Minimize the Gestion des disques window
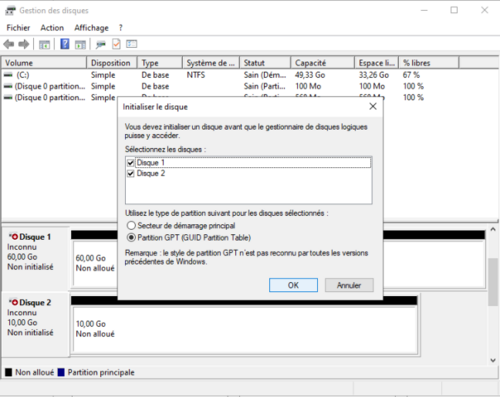This screenshot has width=500, height=397. pyautogui.click(x=424, y=10)
